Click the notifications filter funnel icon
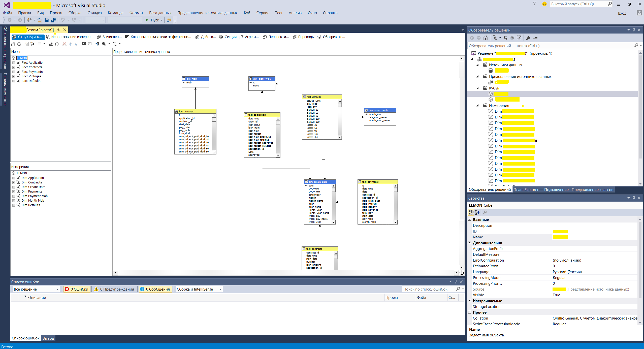Viewport: 644px width, 349px height. pos(535,4)
